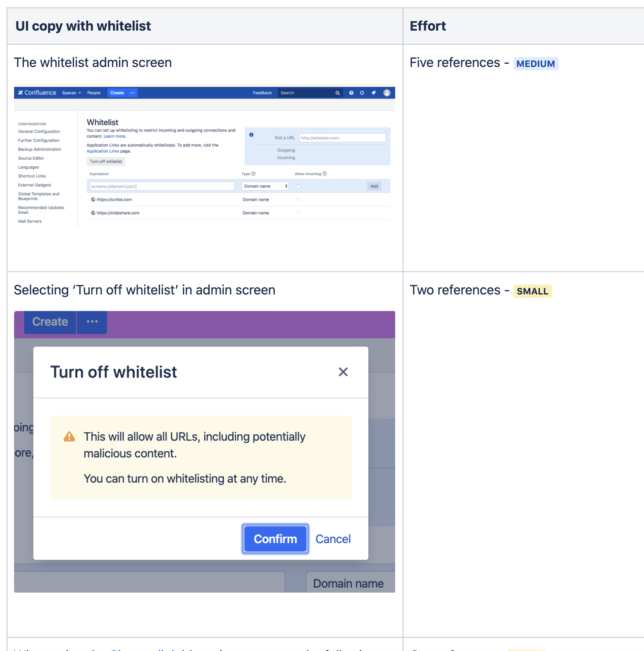Click the Confirm button in the dialog

[275, 539]
